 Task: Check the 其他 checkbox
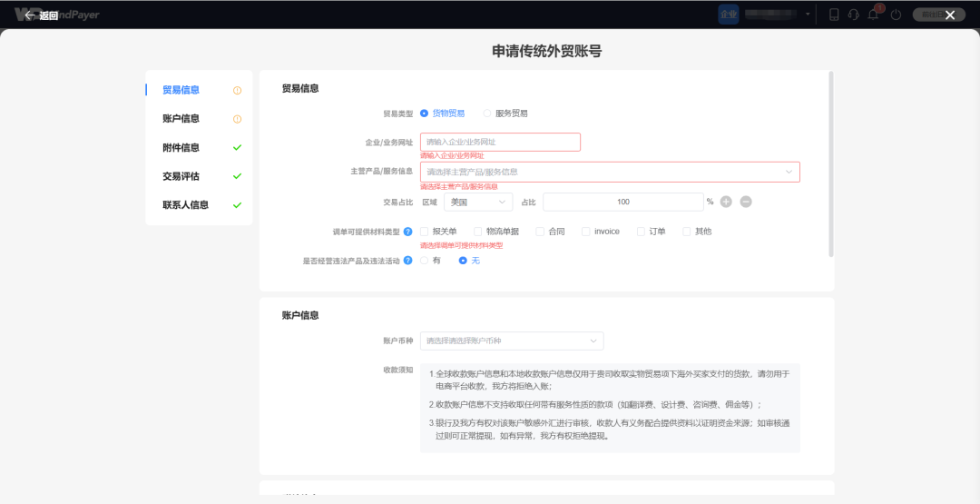686,232
